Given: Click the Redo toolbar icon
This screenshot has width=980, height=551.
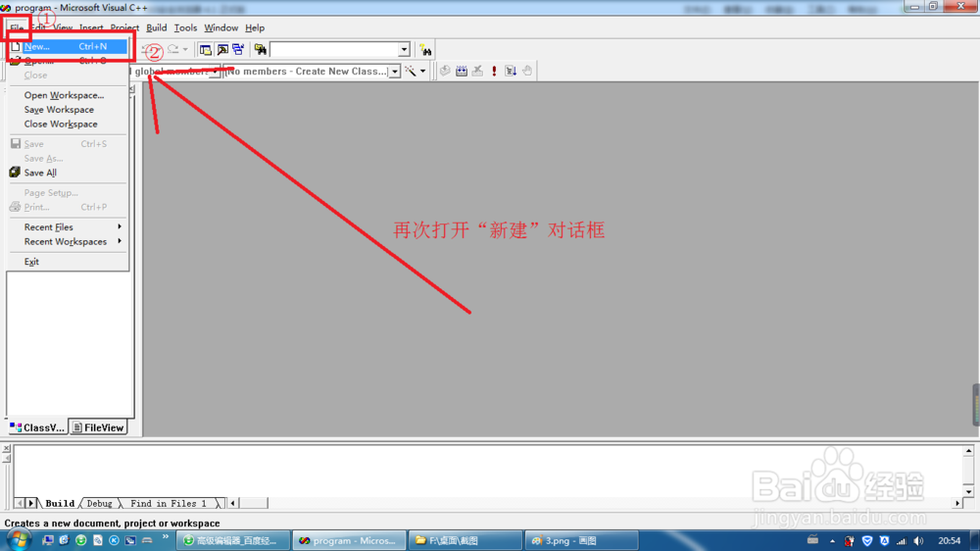Looking at the screenshot, I should 173,49.
